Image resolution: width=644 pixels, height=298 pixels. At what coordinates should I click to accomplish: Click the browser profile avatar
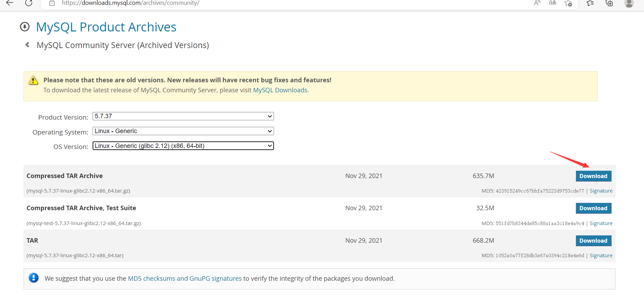(629, 3)
